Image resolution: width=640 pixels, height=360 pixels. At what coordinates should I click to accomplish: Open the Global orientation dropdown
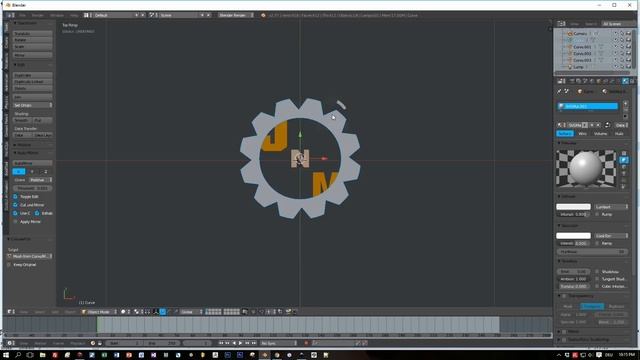click(191, 311)
